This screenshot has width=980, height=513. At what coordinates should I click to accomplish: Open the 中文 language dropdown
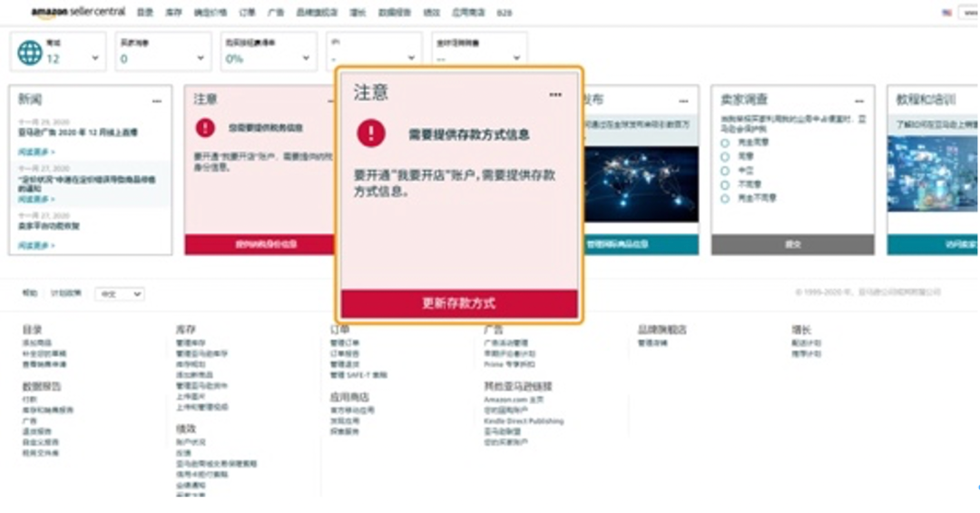click(x=120, y=294)
